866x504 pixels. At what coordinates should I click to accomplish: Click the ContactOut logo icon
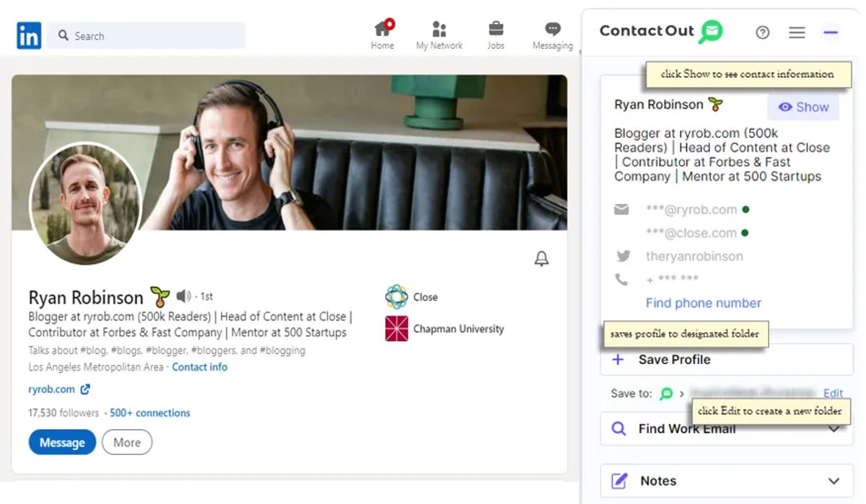pos(711,32)
